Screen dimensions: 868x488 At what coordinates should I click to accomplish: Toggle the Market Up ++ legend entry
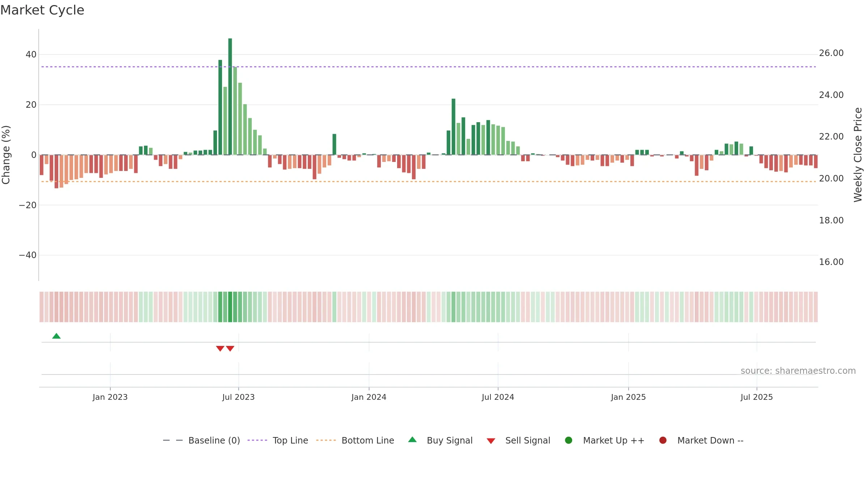(605, 440)
